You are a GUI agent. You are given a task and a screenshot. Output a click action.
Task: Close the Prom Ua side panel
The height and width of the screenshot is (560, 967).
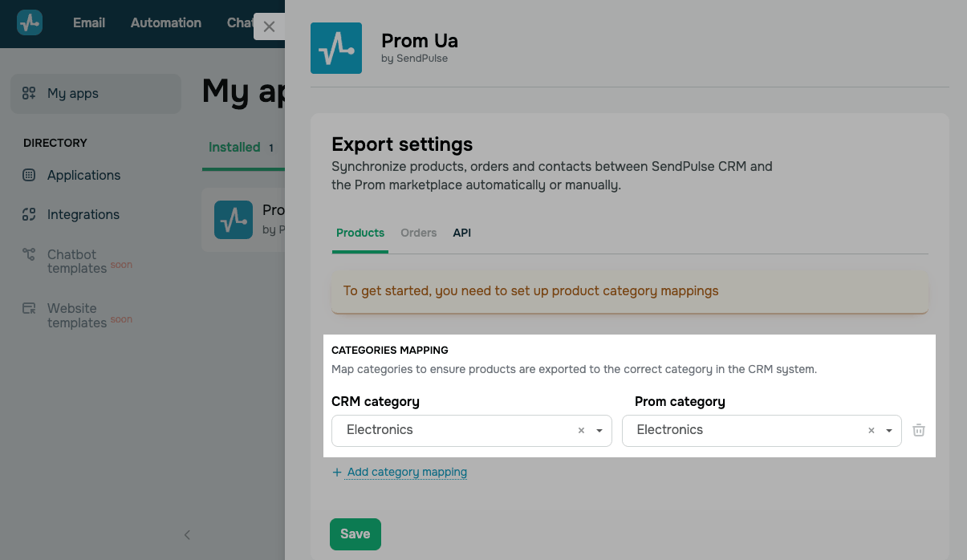[269, 26]
